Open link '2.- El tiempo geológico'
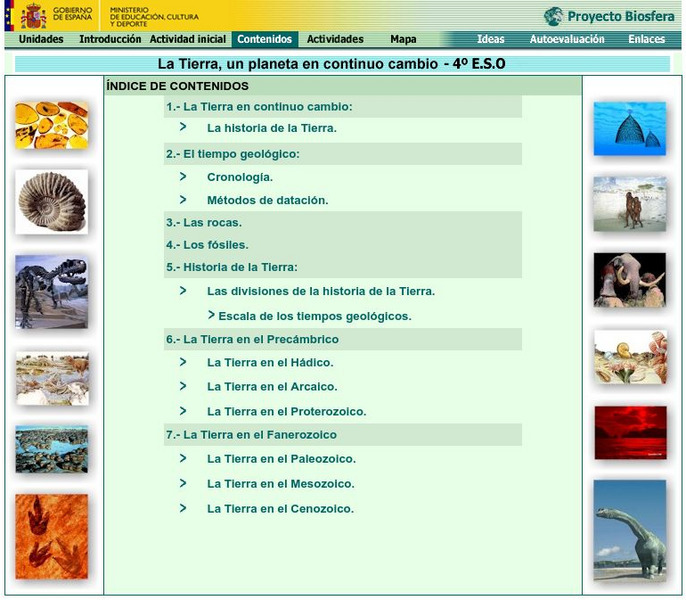The image size is (686, 600). pos(232,154)
